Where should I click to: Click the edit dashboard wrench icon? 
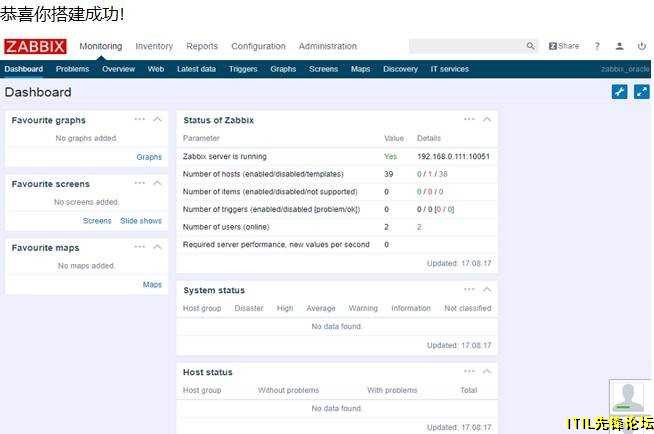pos(619,92)
